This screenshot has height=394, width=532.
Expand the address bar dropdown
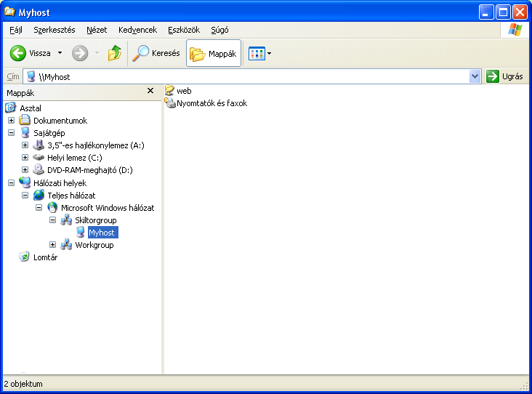475,76
